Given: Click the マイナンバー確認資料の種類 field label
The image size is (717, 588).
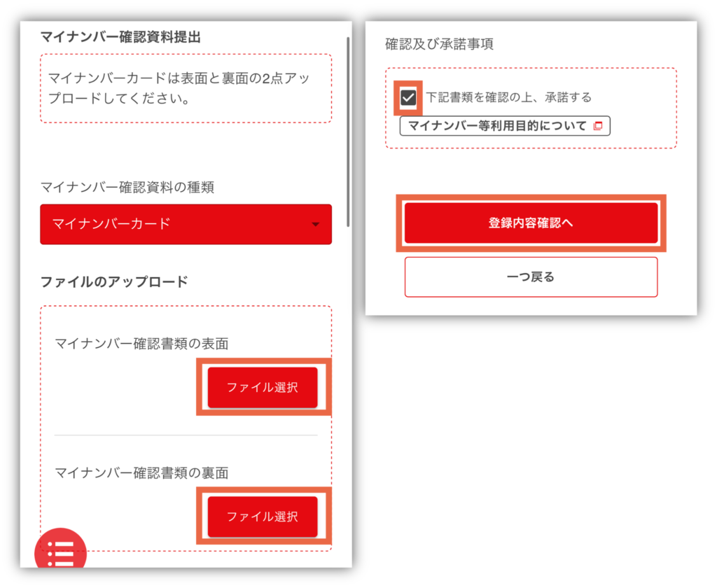Looking at the screenshot, I should [127, 187].
